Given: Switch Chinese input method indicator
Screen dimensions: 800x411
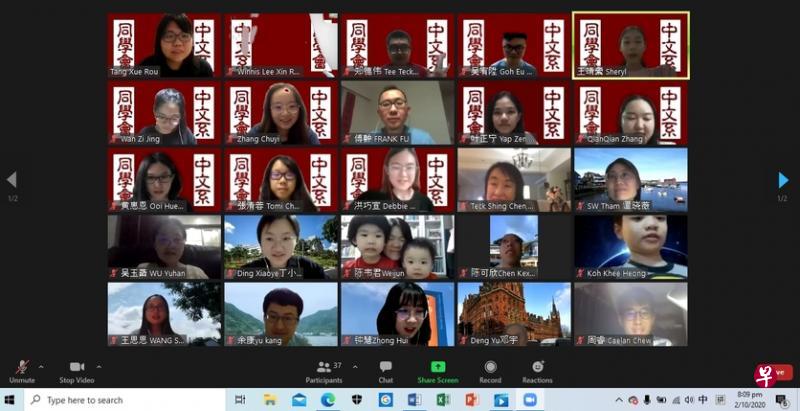Looking at the screenshot, I should click(x=703, y=400).
